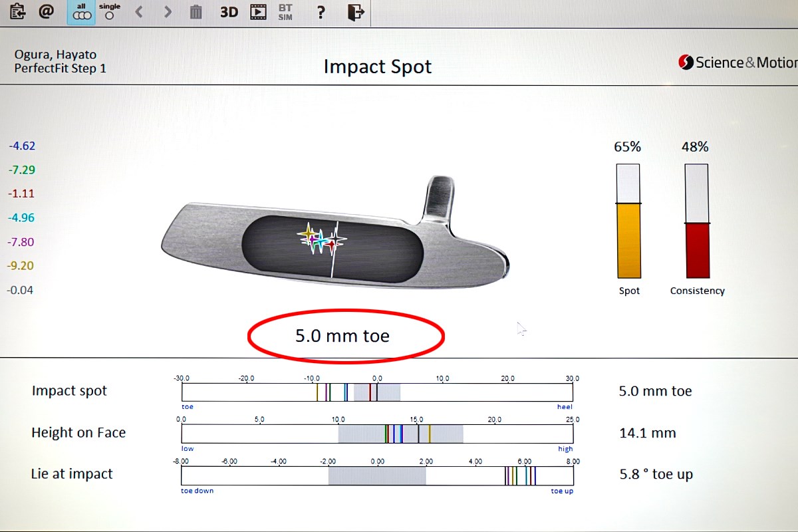Click the orange Spot percentage bar
This screenshot has width=798, height=532.
(628, 240)
